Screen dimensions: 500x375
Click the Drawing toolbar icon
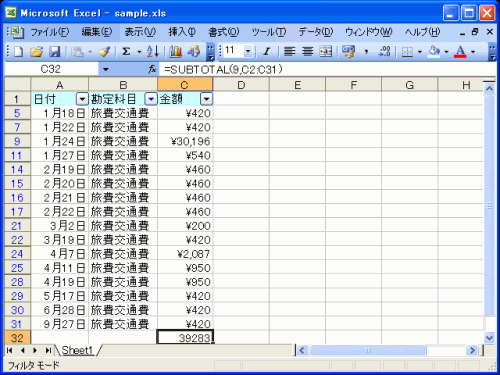(x=194, y=52)
